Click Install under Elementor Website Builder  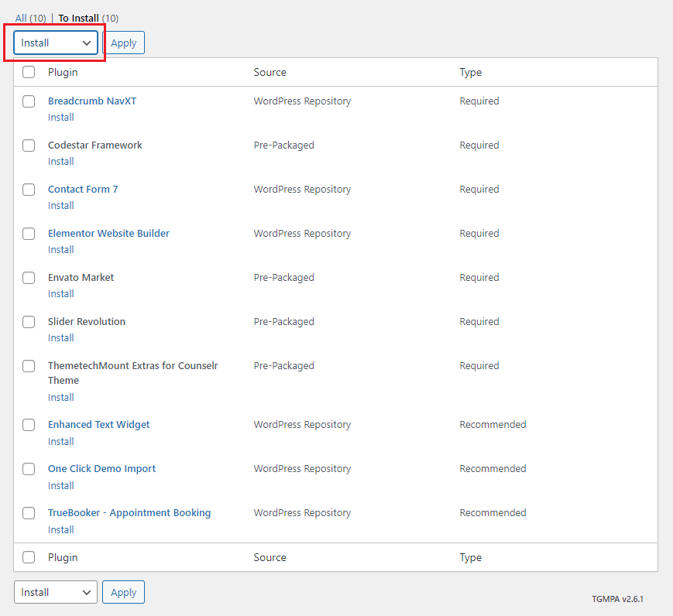(61, 250)
